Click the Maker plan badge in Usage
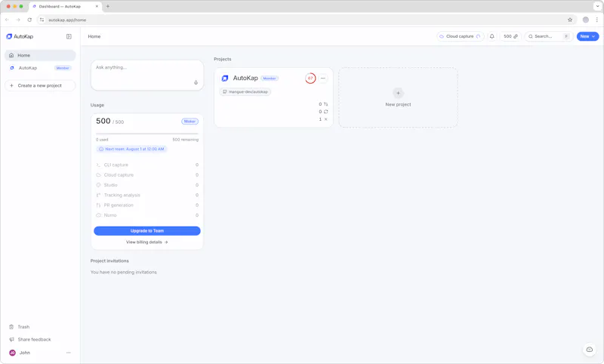The height and width of the screenshot is (364, 604). point(190,122)
